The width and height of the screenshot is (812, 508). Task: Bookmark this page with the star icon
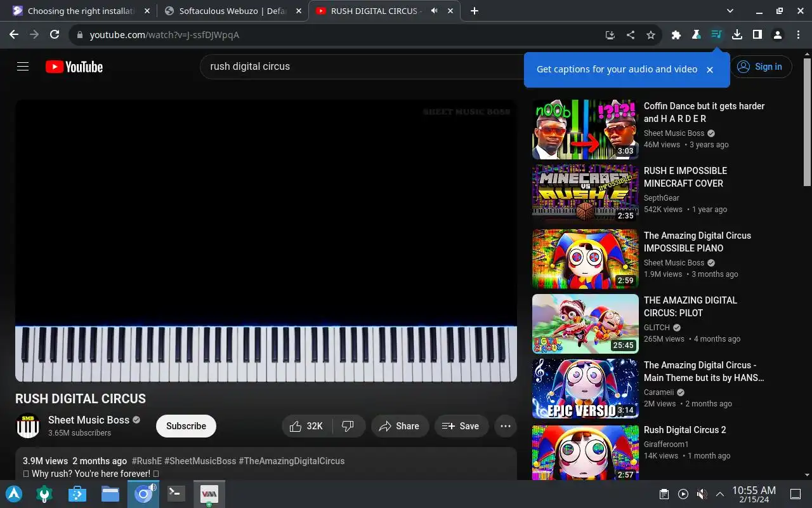click(x=651, y=35)
